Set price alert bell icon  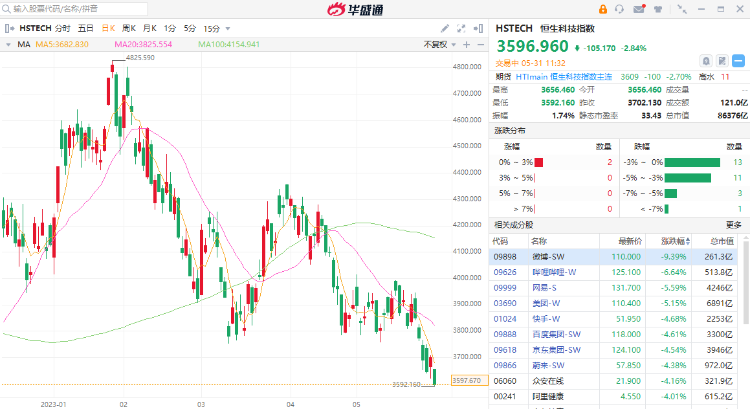(706, 61)
